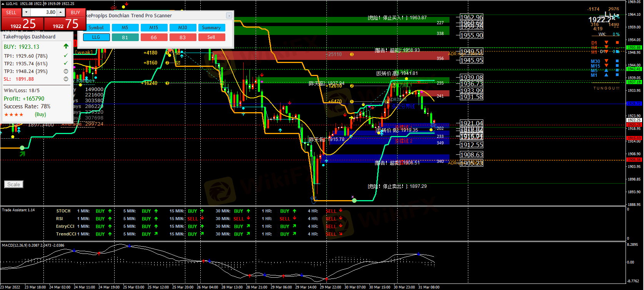
Task: Click the teal 81 score cell under M5
Action: tap(125, 37)
